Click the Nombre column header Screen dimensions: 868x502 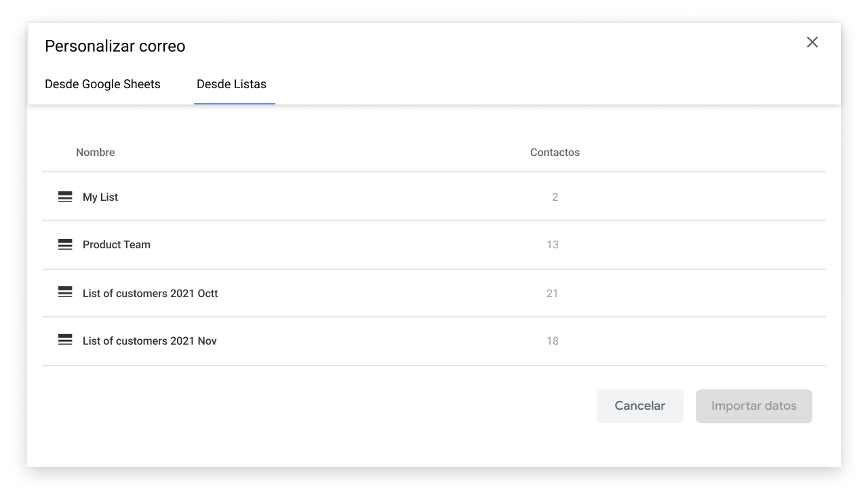pos(95,153)
